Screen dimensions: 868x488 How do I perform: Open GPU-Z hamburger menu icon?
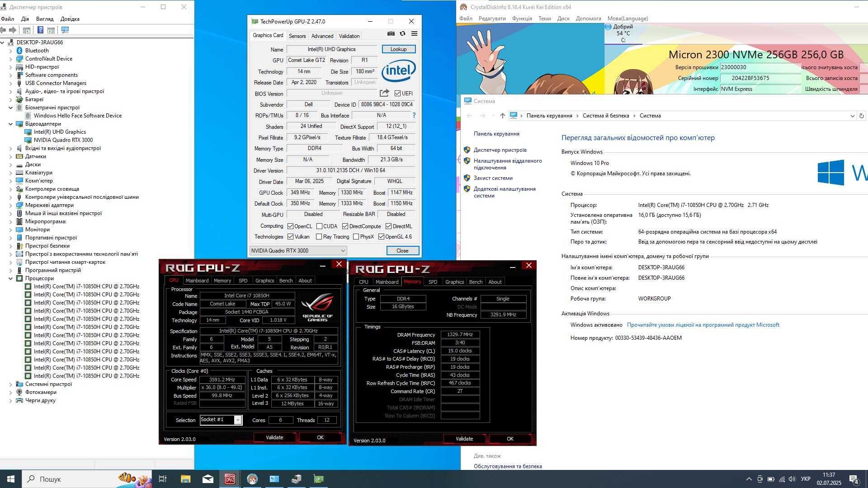414,33
